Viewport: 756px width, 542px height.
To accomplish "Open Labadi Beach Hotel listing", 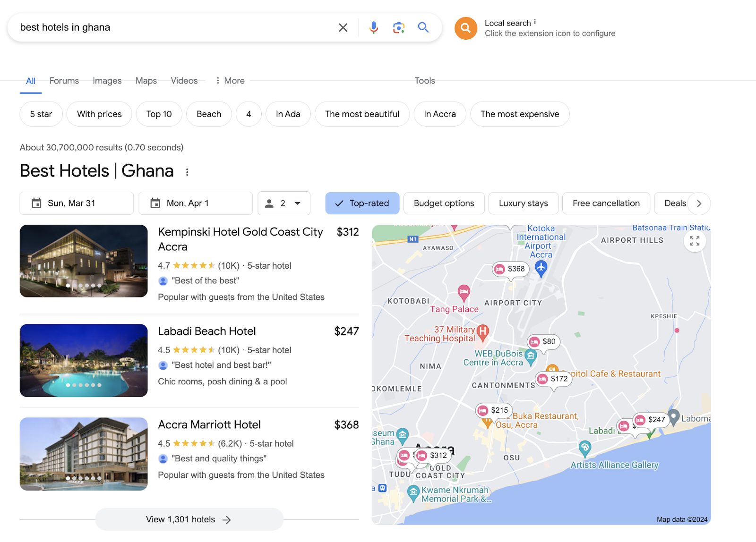I will click(x=206, y=331).
